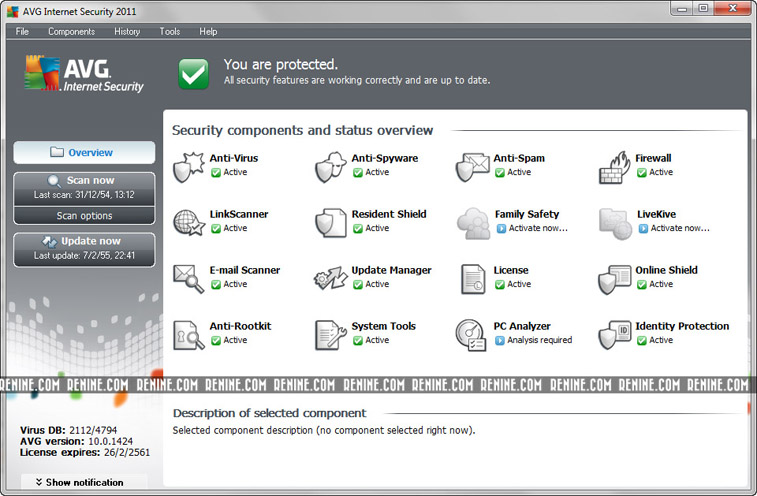The height and width of the screenshot is (496, 757).
Task: Select the Overview tab in sidebar
Action: point(84,153)
